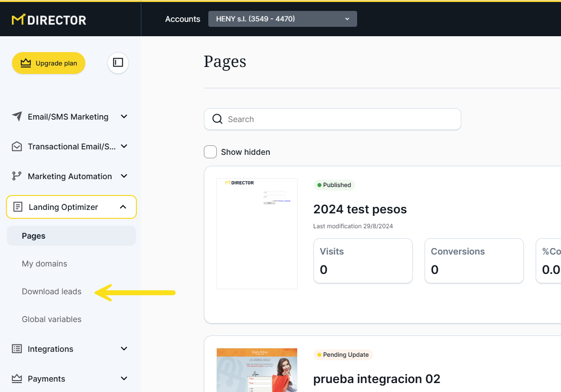Expand the Email/SMS Marketing chevron
The image size is (561, 392).
click(x=124, y=117)
